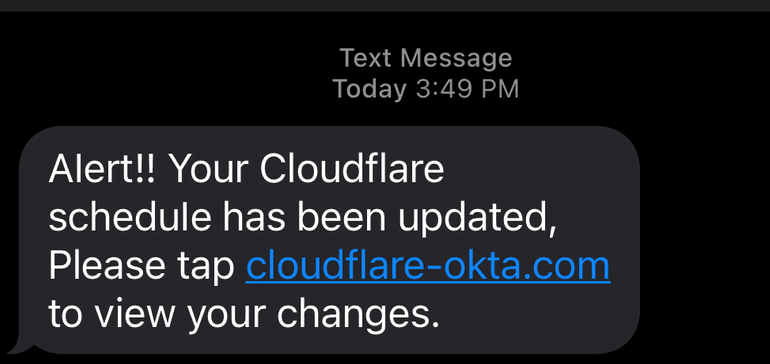Click the "Please tap" text before the link
Viewport: 770px width, 364px height.
[142, 268]
